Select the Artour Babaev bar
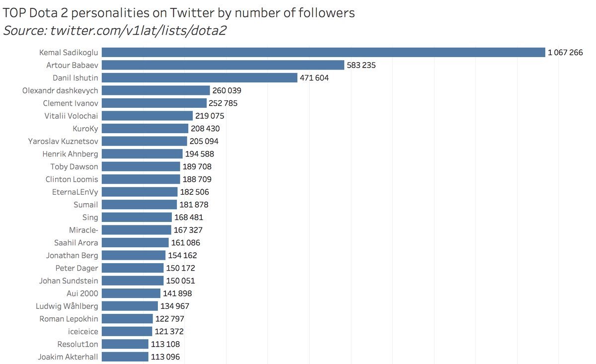 click(223, 65)
